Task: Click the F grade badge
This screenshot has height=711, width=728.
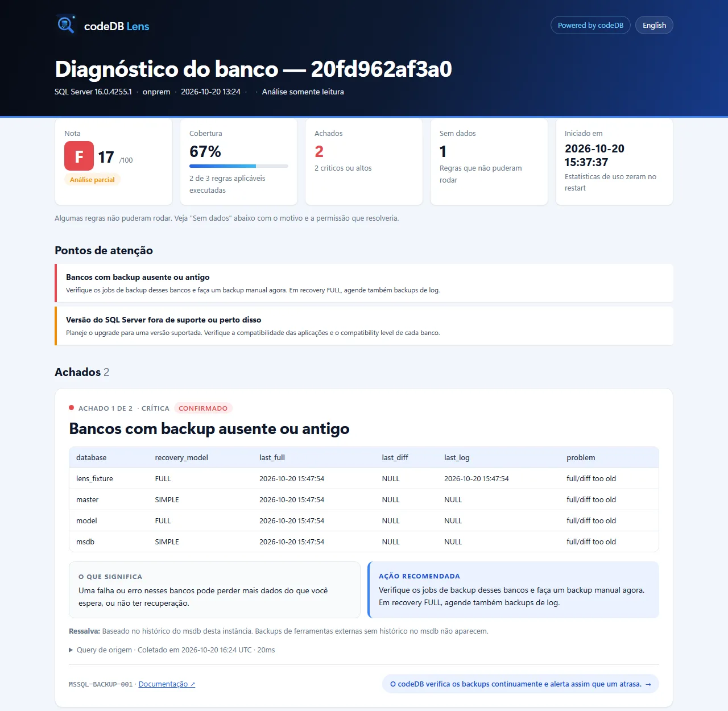Action: point(79,156)
